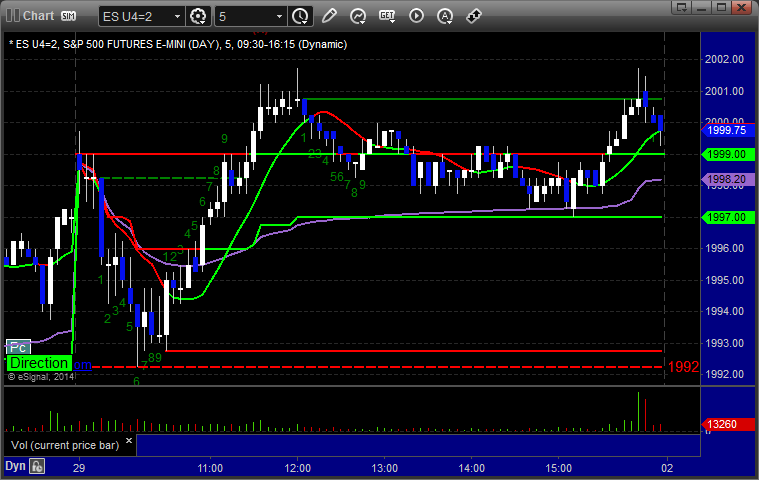The height and width of the screenshot is (480, 759).
Task: Click the 02 date axis label
Action: point(667,468)
